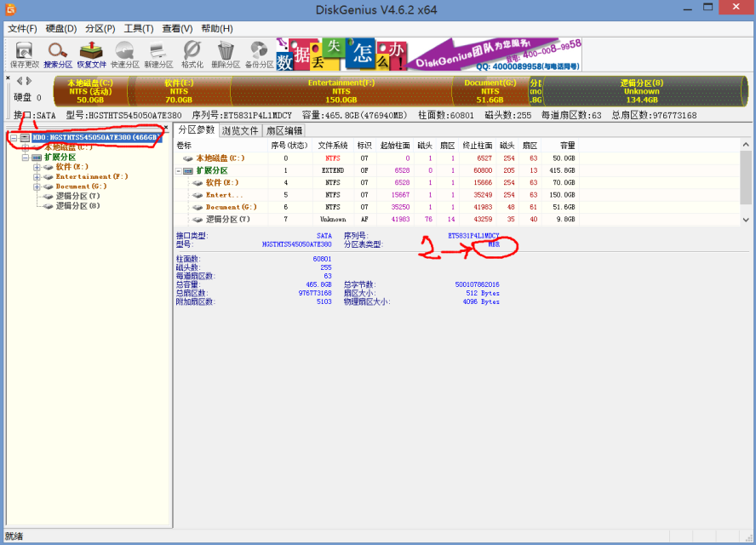
Task: Open the Recover Files (恢复文件) tool
Action: [x=92, y=55]
